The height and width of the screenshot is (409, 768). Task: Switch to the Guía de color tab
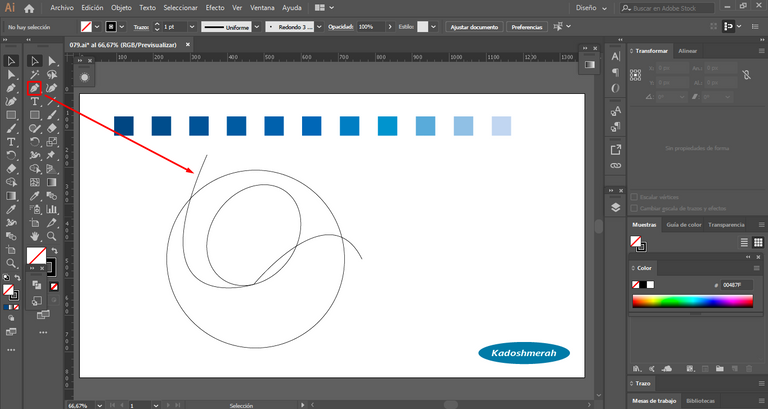point(684,225)
